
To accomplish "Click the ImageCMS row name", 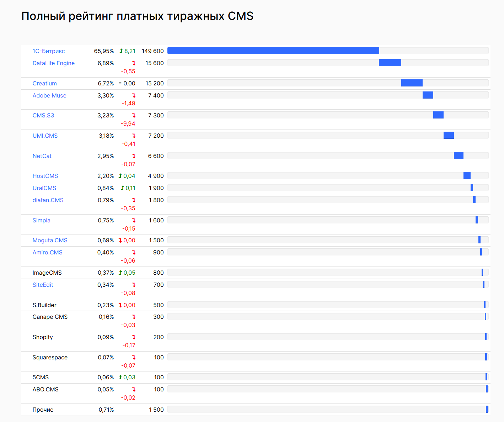I will click(x=47, y=273).
